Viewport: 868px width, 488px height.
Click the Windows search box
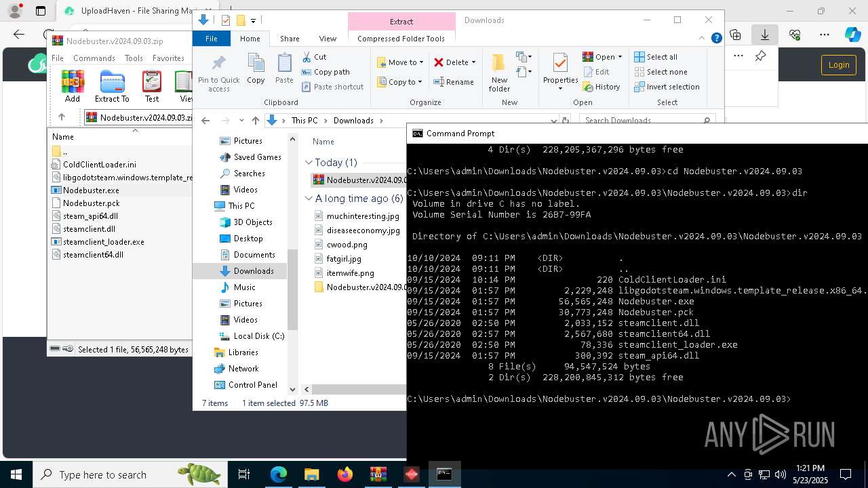tap(130, 474)
